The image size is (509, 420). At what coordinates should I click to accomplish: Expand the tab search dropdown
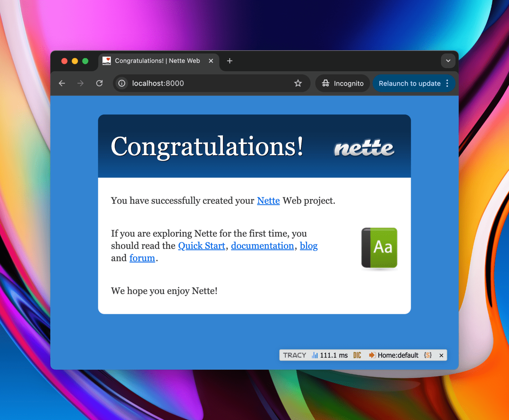448,61
